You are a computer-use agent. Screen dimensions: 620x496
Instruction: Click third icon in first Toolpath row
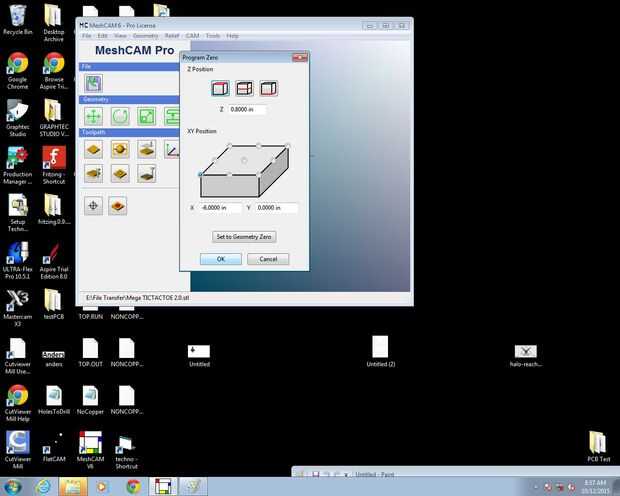(x=146, y=150)
